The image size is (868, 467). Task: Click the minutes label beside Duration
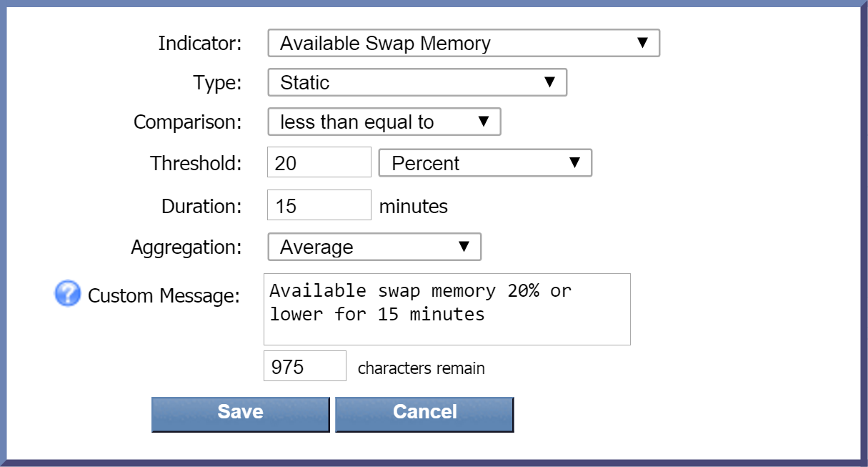(x=414, y=207)
